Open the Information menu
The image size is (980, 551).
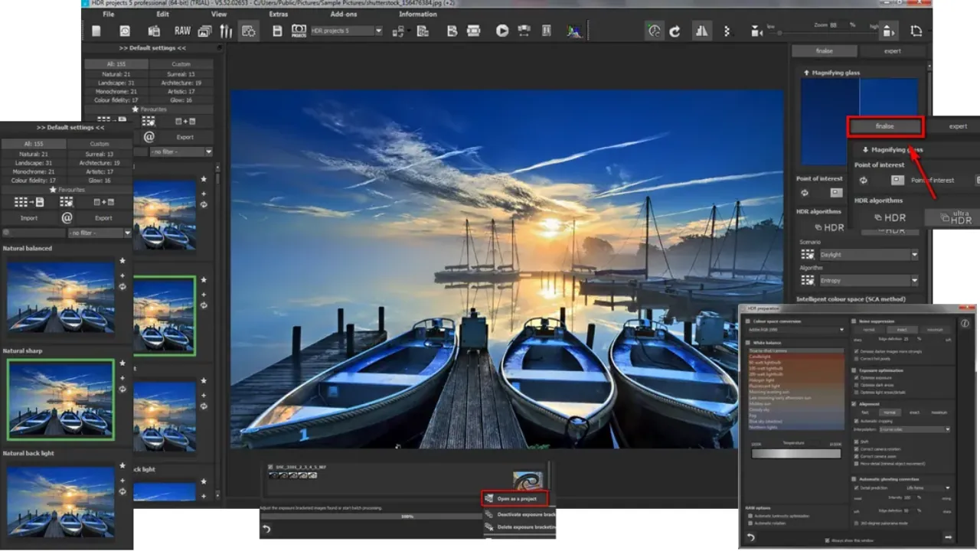pos(418,14)
